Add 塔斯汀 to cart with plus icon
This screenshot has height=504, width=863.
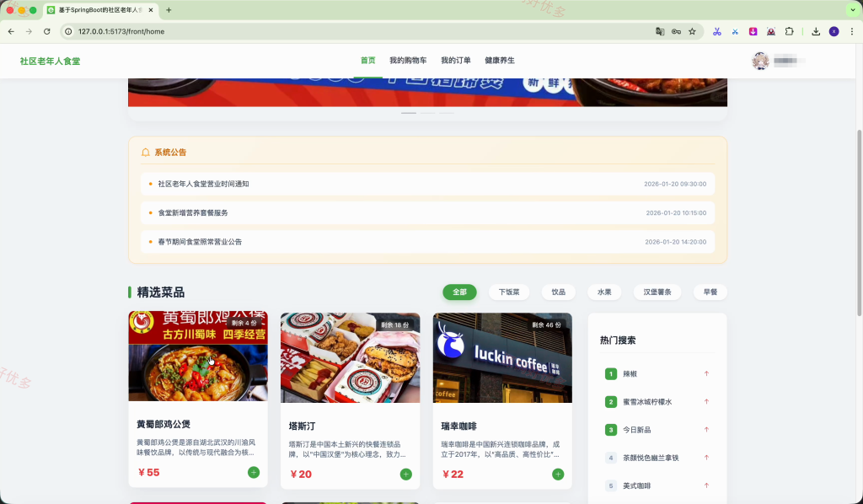pos(405,475)
